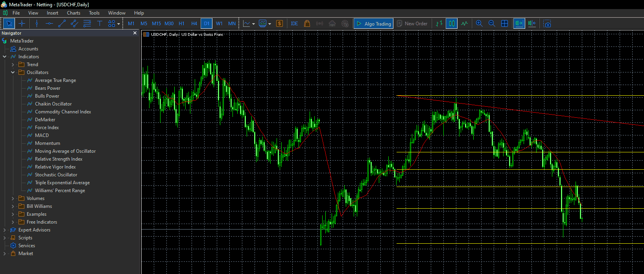Screen dimensions: 644x274
Task: Collapse the Oscillators folder
Action: 13,72
